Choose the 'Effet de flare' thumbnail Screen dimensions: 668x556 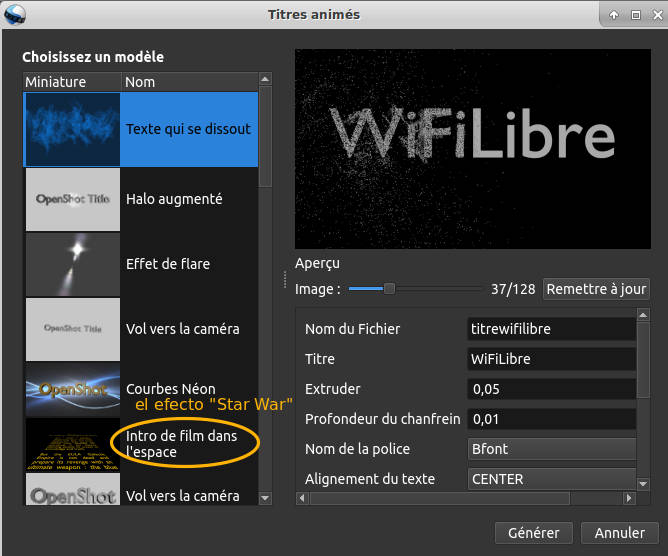pyautogui.click(x=73, y=265)
